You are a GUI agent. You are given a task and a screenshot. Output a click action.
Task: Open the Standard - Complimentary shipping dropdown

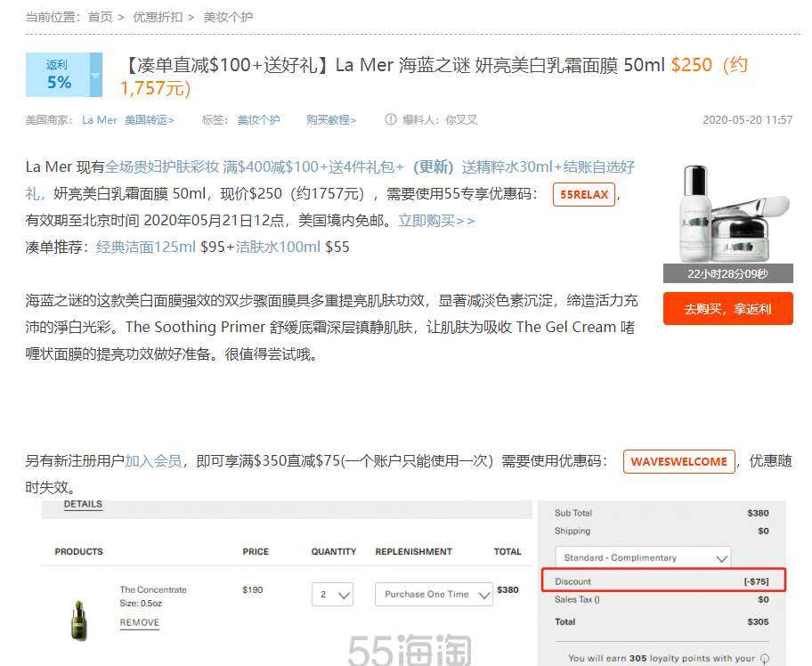point(643,557)
